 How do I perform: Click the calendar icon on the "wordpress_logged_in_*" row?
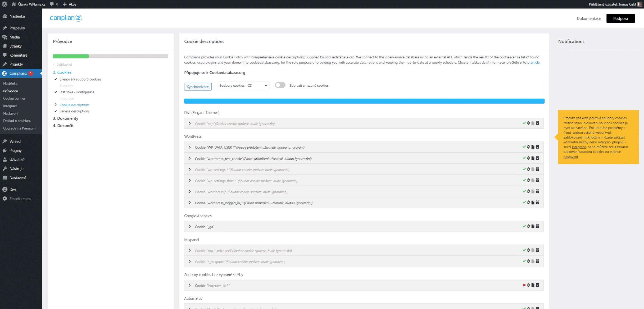pyautogui.click(x=537, y=202)
